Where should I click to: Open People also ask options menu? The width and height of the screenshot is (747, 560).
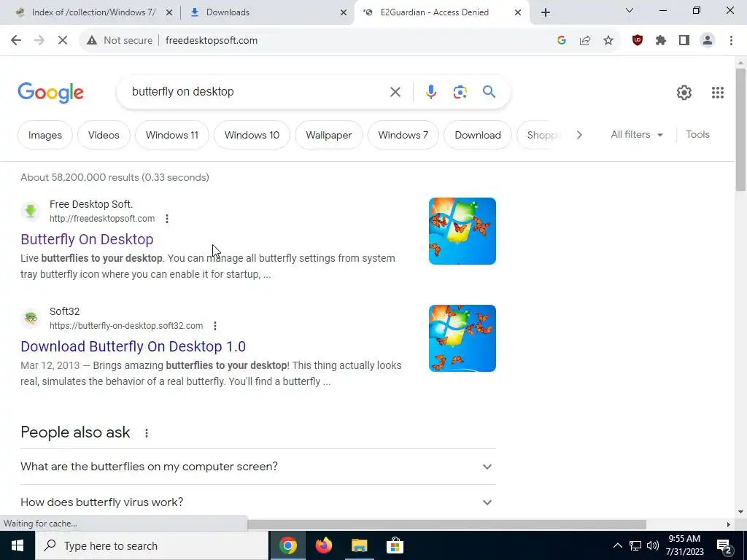coord(146,433)
